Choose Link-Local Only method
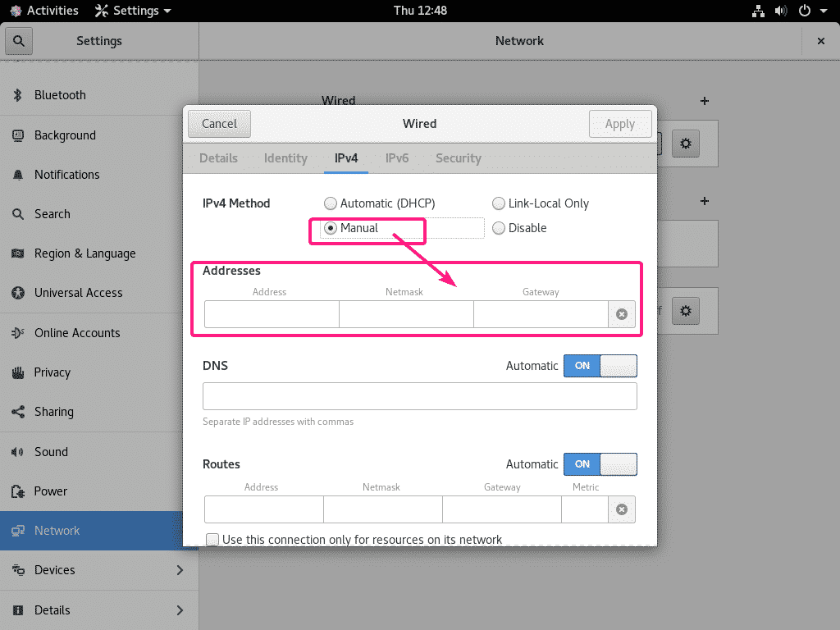This screenshot has height=630, width=840. pyautogui.click(x=541, y=203)
